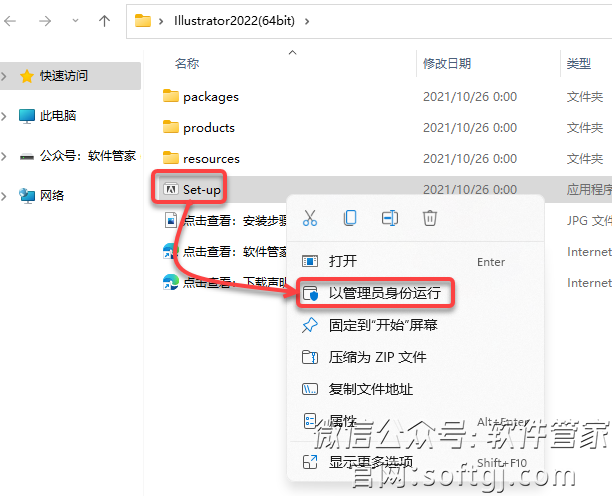Viewport: 612px width, 496px height.
Task: Click the packages date 2021/10/26 0:00
Action: click(470, 97)
